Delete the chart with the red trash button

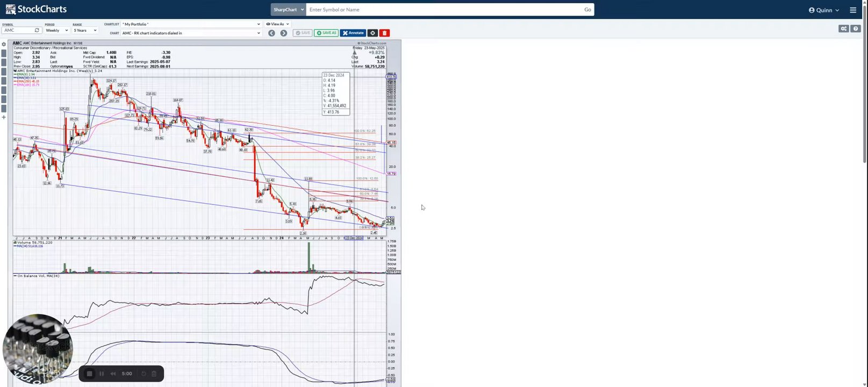point(384,33)
